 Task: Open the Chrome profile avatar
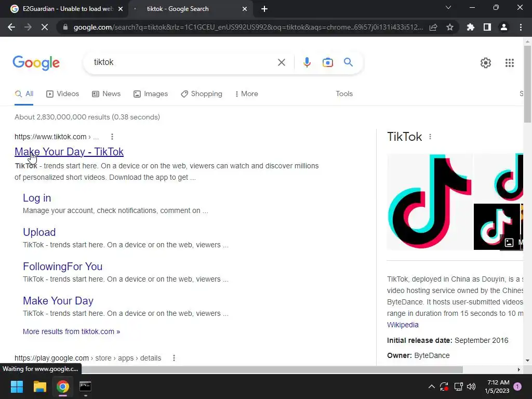(x=504, y=27)
